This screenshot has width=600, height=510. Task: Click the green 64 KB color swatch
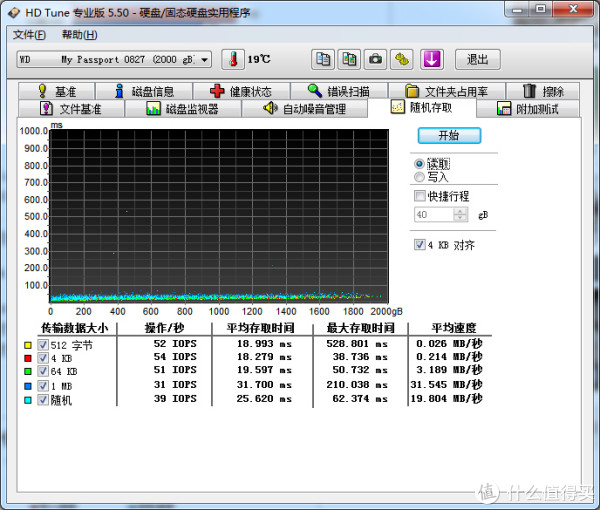coord(28,371)
